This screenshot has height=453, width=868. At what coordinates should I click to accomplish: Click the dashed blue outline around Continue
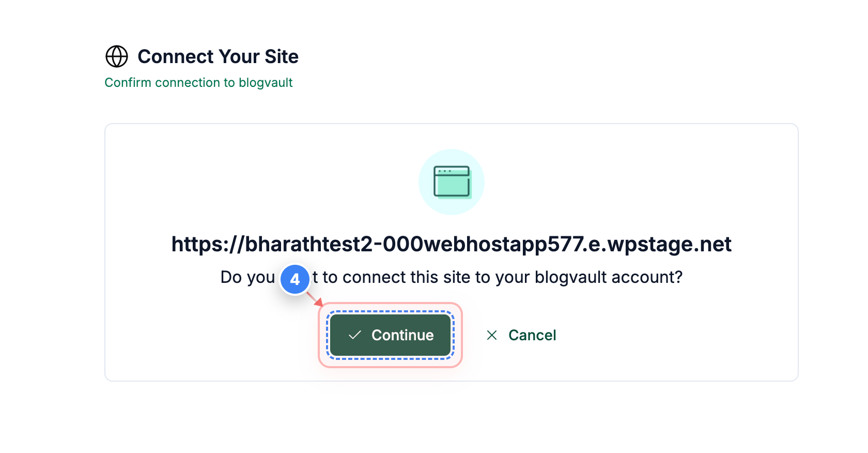click(x=390, y=312)
